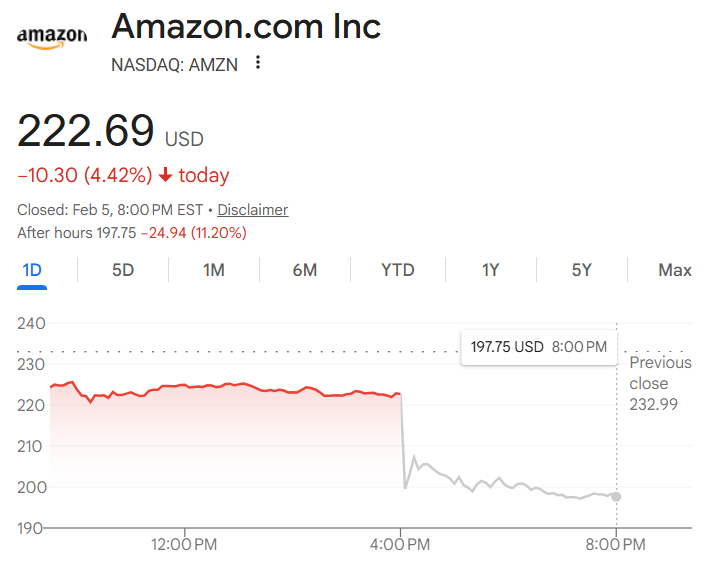Click the gray dot at chart end
Image resolution: width=703 pixels, height=568 pixels.
(x=616, y=496)
